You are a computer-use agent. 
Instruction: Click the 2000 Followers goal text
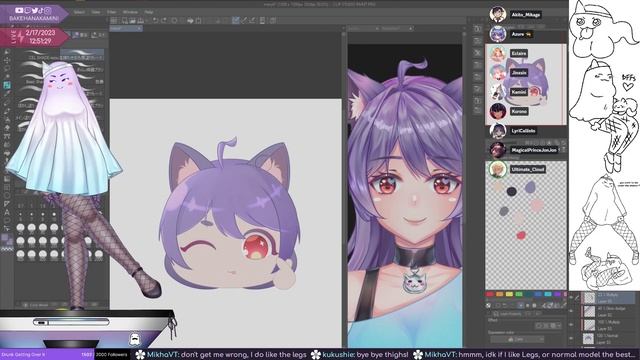coord(112,354)
